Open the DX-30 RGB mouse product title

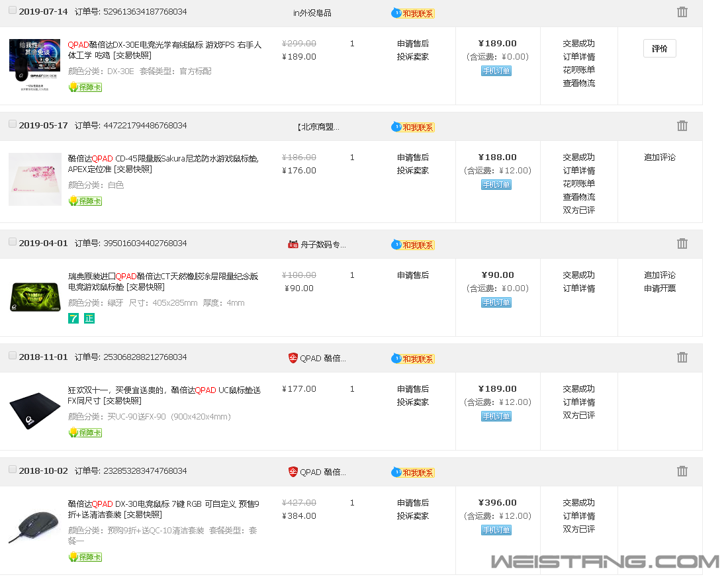point(163,510)
